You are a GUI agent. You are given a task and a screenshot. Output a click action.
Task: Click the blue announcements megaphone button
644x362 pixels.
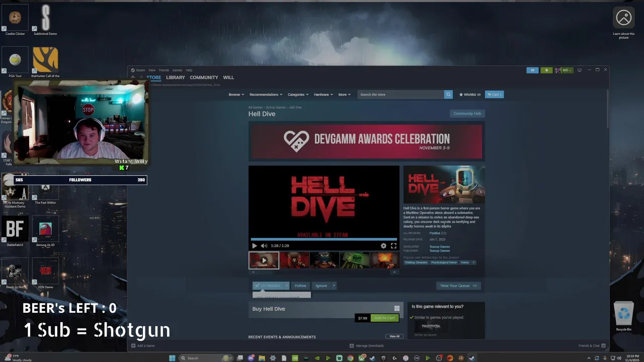click(532, 70)
